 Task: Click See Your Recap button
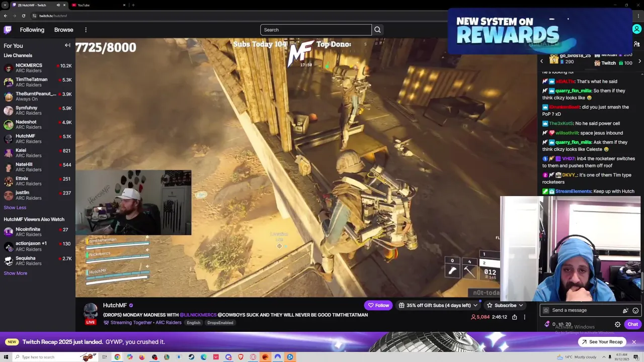click(601, 342)
